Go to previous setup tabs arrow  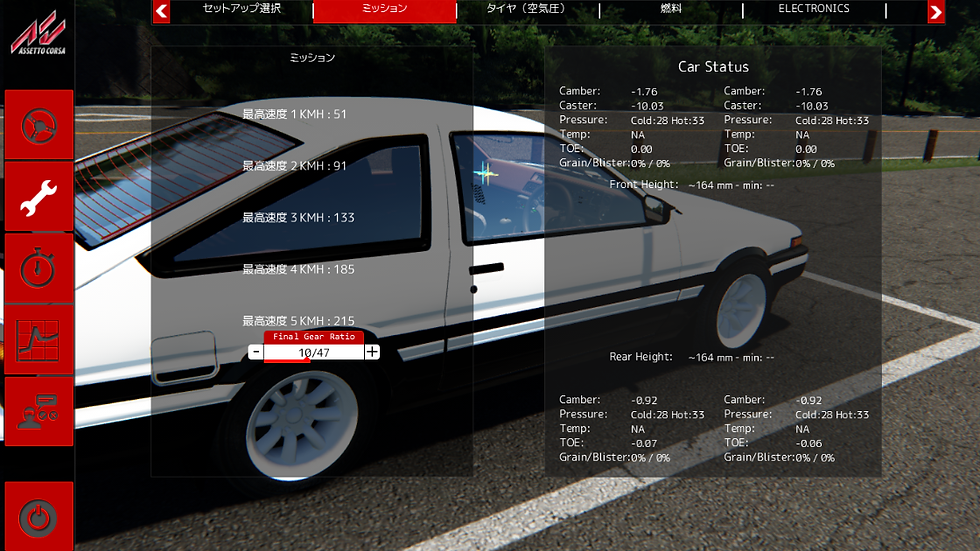(161, 11)
